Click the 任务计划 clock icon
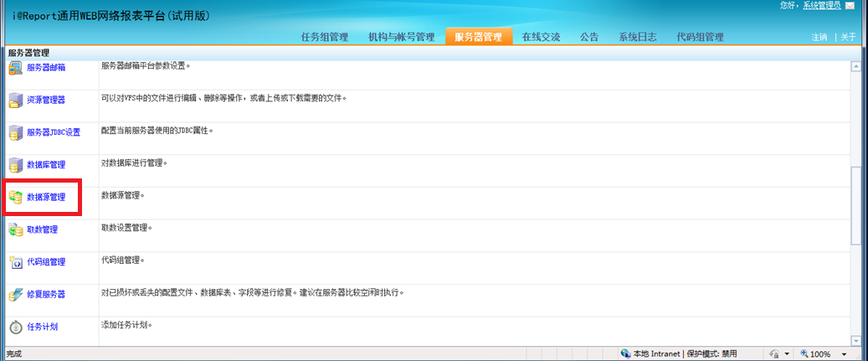 15,327
